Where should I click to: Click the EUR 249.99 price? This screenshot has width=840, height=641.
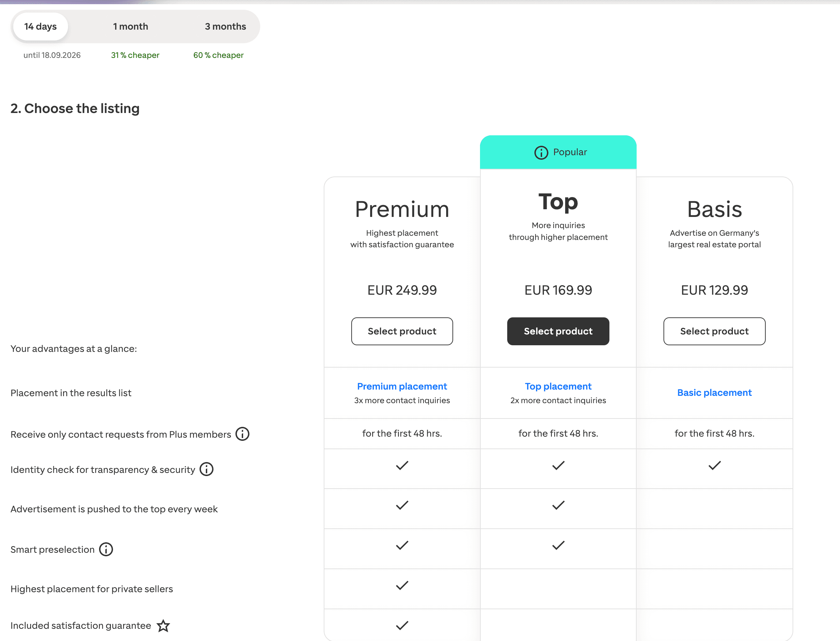point(402,290)
